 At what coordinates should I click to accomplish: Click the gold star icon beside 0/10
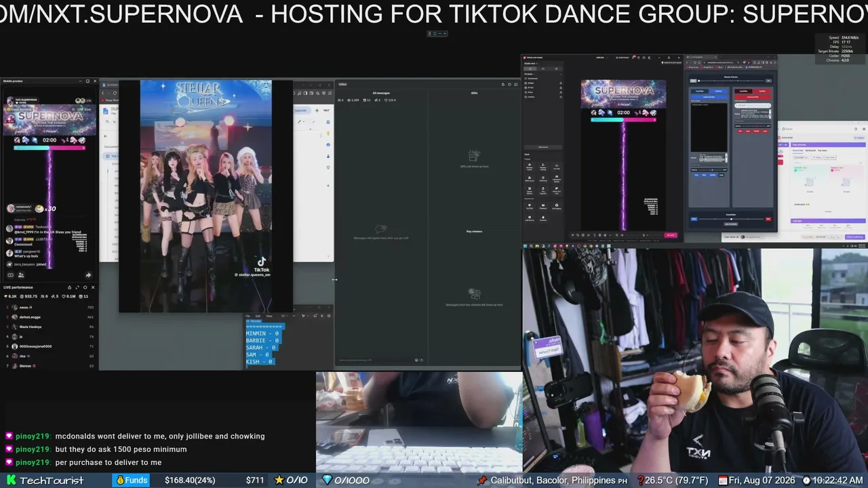pos(279,480)
